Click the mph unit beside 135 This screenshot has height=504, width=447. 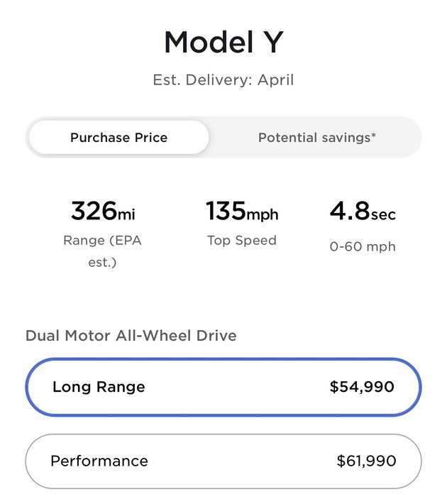click(x=263, y=215)
